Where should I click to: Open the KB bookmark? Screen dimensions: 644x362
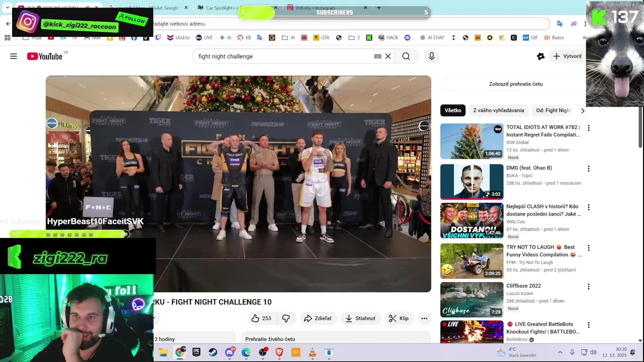coord(244,38)
